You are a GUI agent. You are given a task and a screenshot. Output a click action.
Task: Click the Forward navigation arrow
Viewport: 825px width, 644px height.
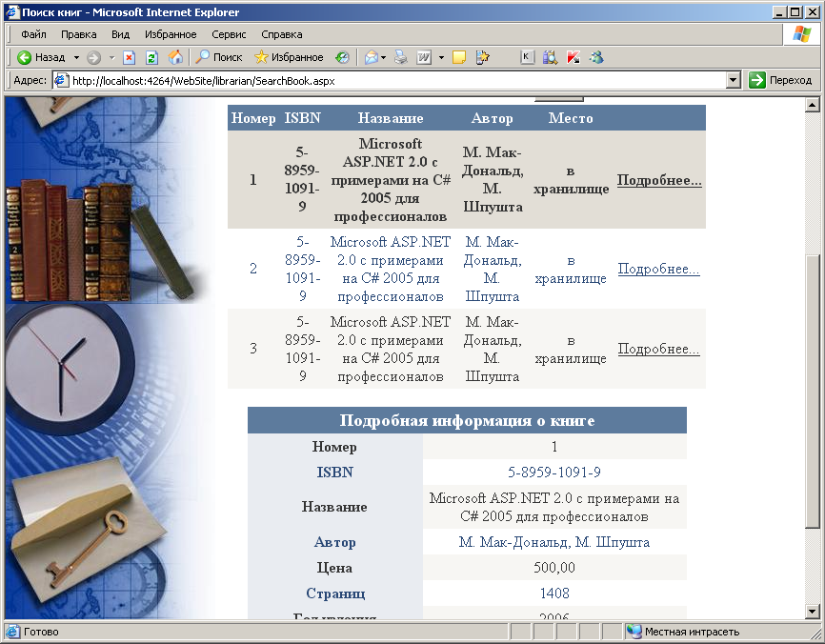coord(93,57)
